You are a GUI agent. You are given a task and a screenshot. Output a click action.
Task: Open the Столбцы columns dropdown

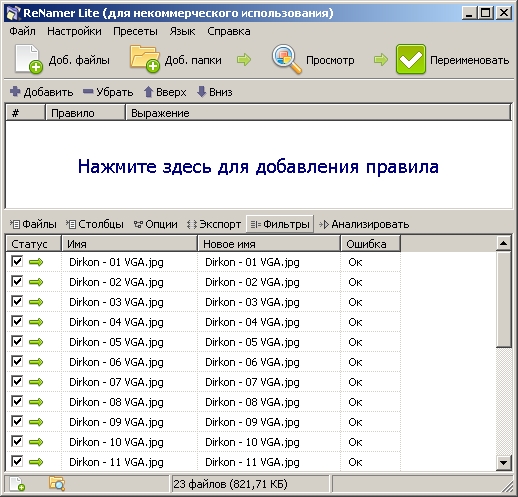[95, 224]
